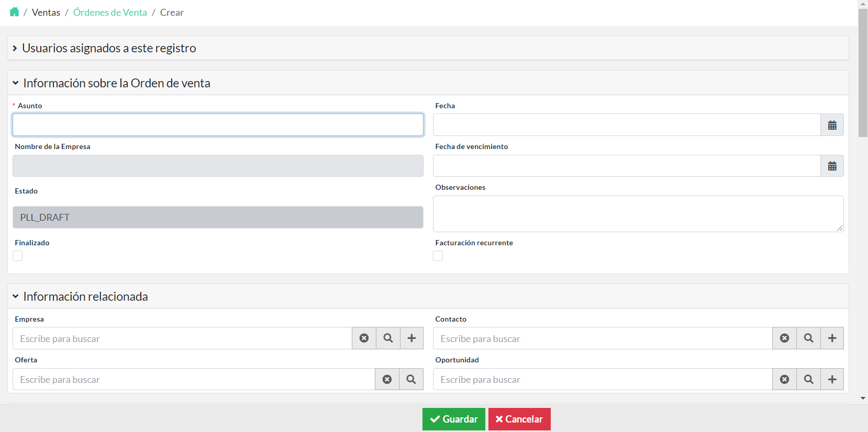Open Órdenes de Venta breadcrumb link
This screenshot has height=432, width=868.
[110, 12]
